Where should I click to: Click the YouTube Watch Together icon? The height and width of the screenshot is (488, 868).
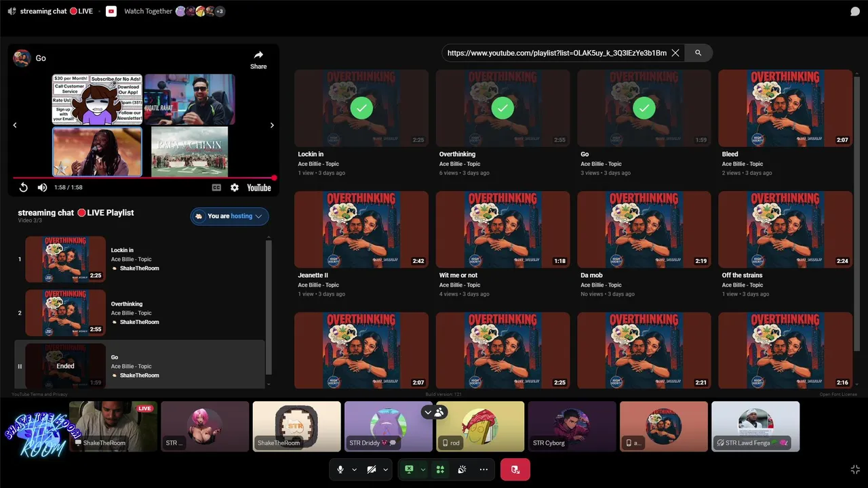tap(111, 12)
